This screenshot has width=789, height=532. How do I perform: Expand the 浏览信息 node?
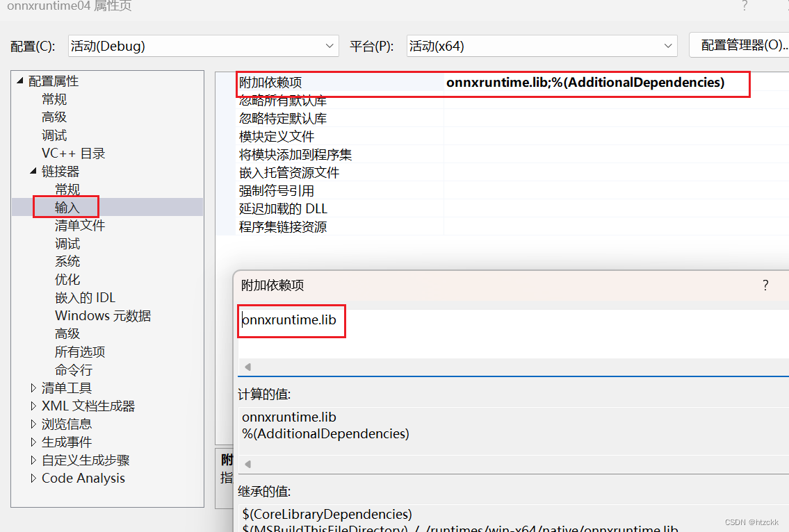(32, 423)
